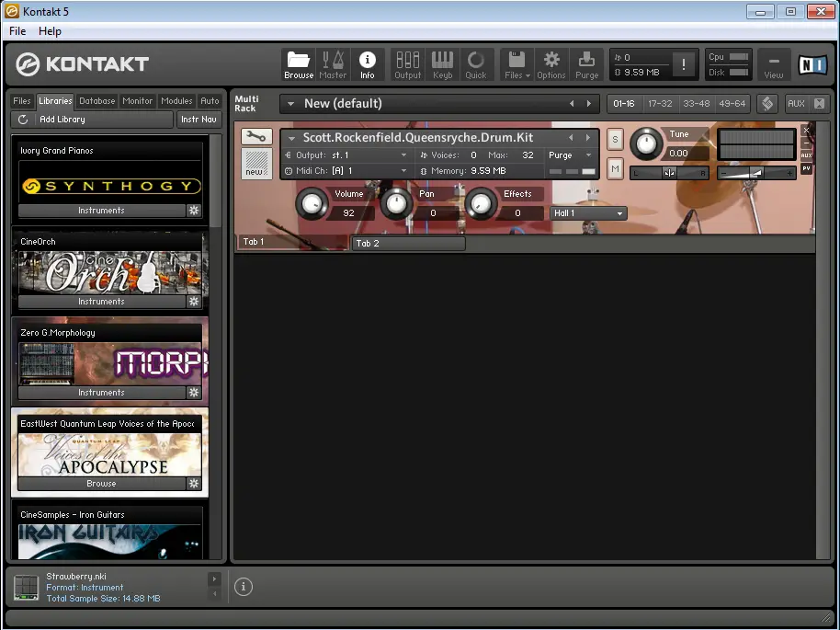The image size is (840, 630).
Task: Click the Kontakt logo in the header
Action: [82, 64]
